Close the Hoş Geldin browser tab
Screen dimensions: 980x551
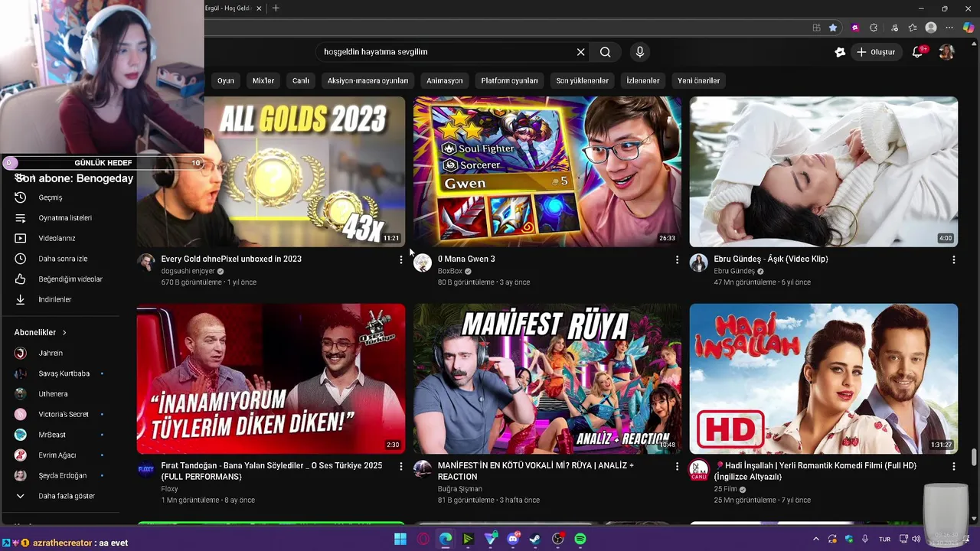(x=259, y=8)
